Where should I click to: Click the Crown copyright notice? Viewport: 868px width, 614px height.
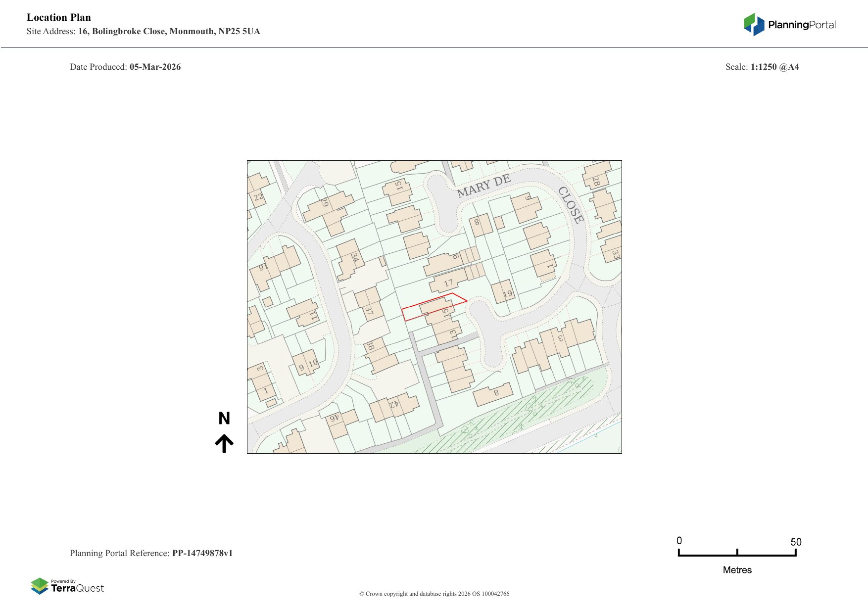(434, 594)
